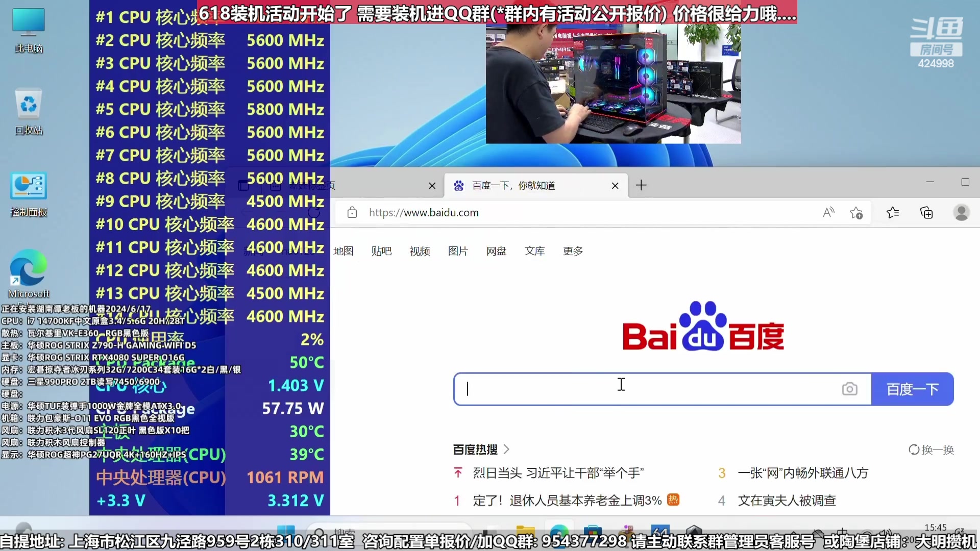Click the 换一换 refresh hot-search icon

pyautogui.click(x=914, y=449)
